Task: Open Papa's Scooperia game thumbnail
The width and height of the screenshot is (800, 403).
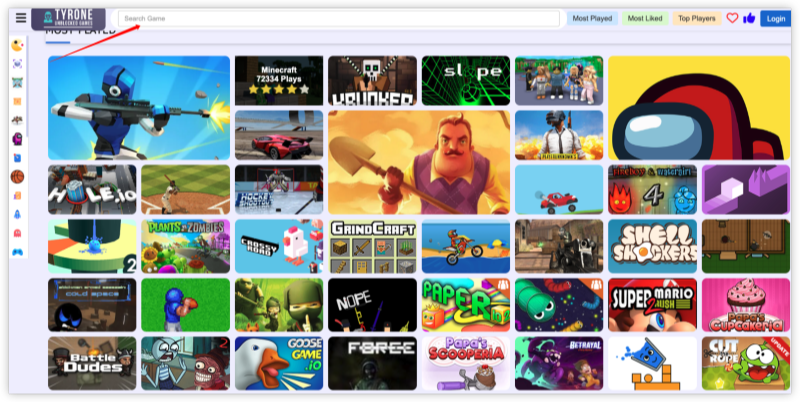Action: point(466,363)
